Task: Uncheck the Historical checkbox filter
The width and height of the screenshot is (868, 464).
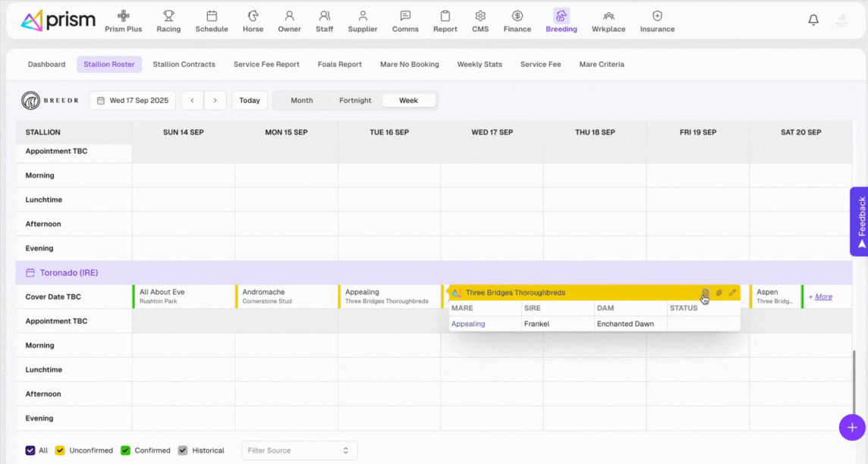Action: point(182,450)
